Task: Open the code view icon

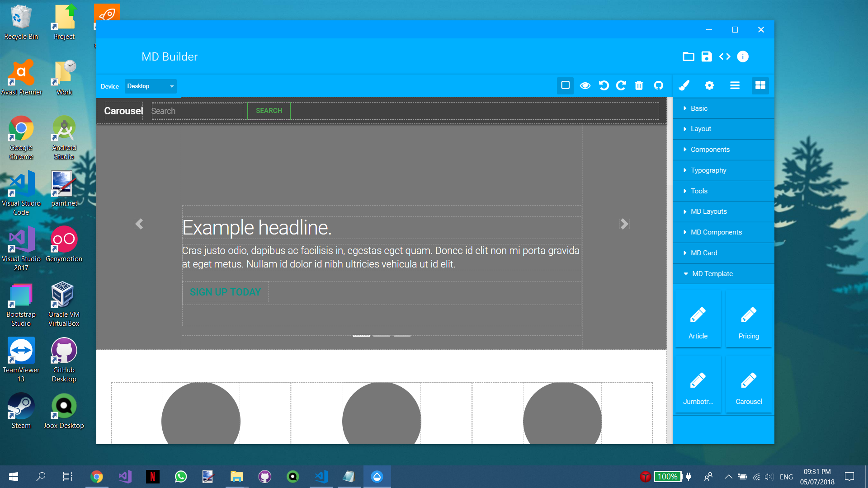Action: click(725, 56)
